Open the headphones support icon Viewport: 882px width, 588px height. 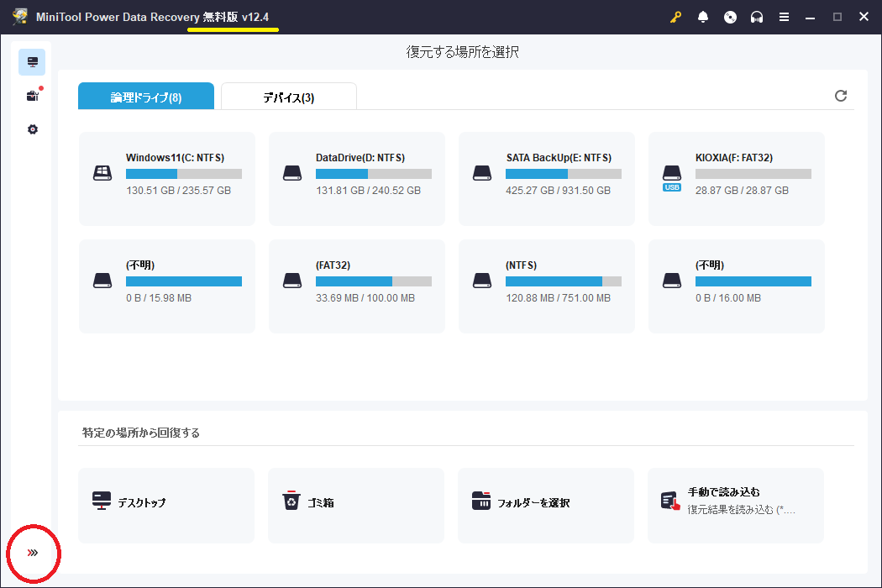click(757, 17)
